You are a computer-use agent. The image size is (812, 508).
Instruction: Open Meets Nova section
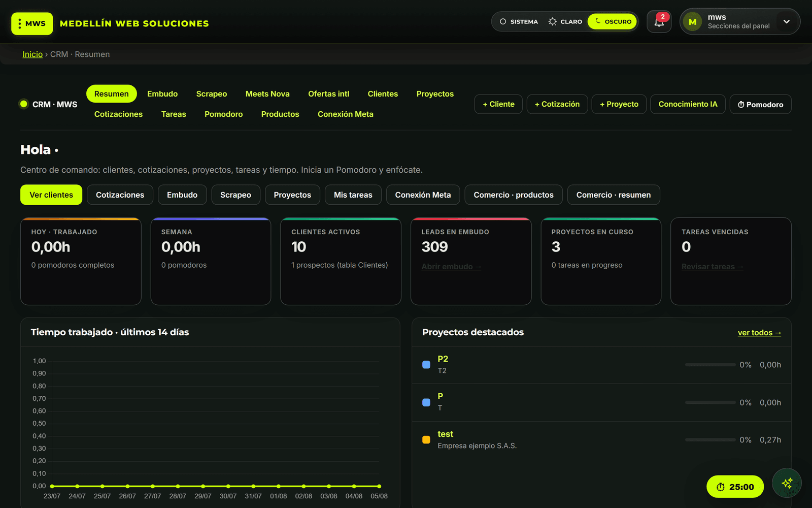(267, 94)
